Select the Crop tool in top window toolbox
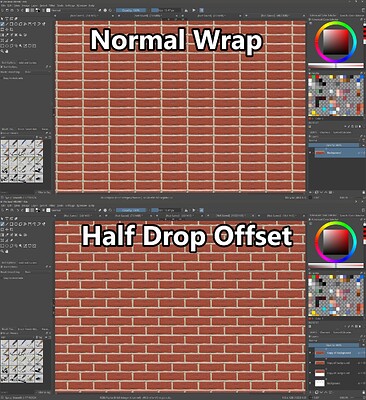 click(12, 29)
